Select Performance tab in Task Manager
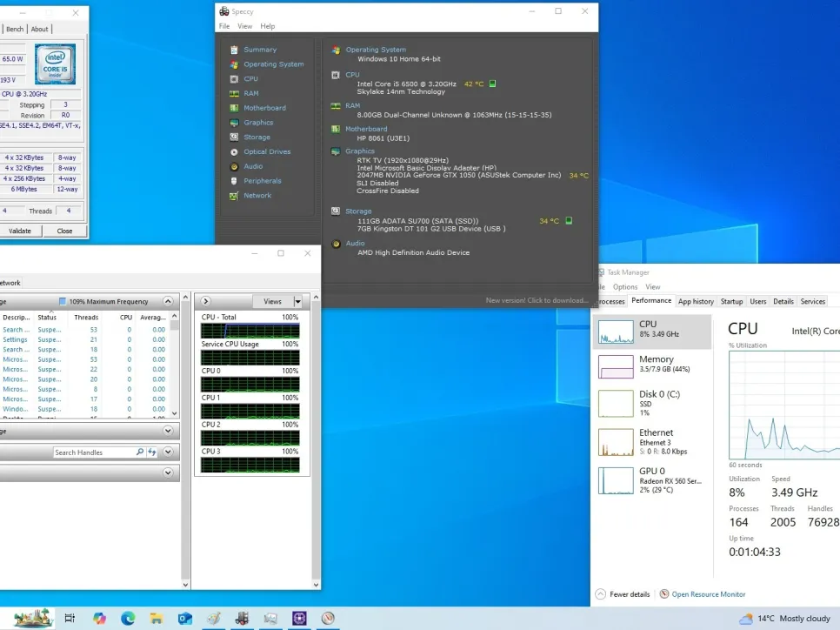This screenshot has width=840, height=630. pos(651,301)
